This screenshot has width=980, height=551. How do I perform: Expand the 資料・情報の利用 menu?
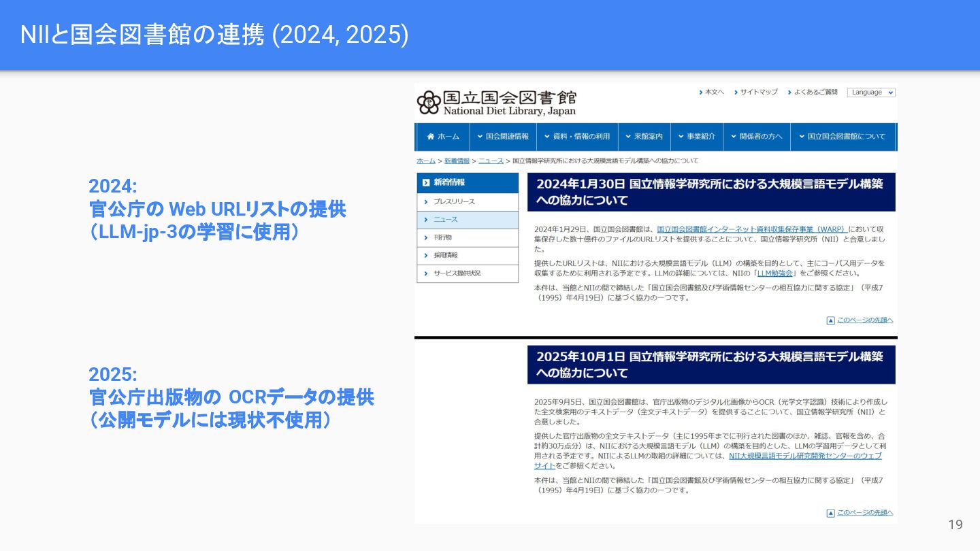point(577,137)
